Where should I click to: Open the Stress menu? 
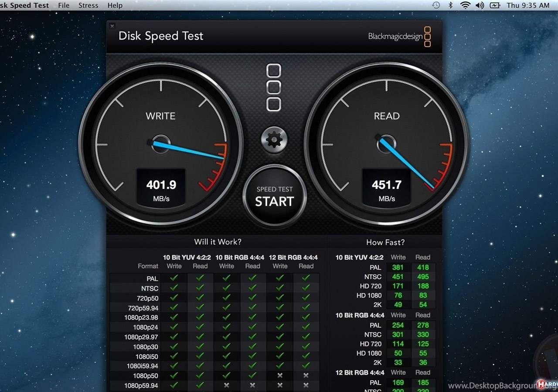pyautogui.click(x=88, y=5)
